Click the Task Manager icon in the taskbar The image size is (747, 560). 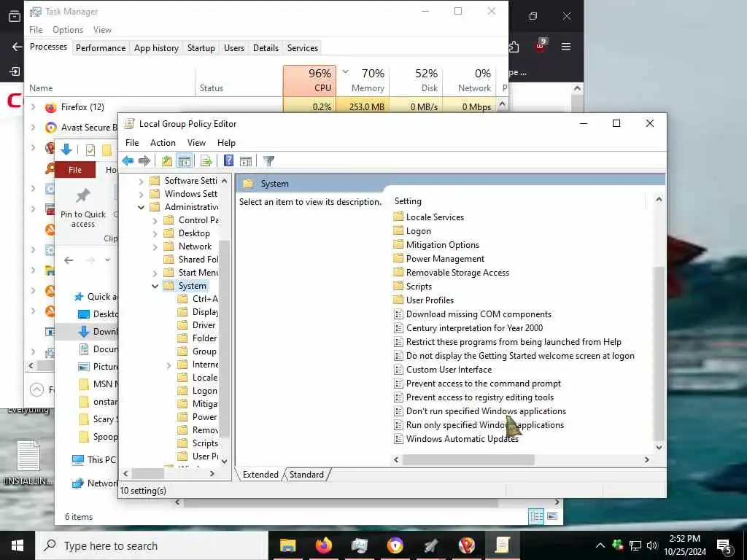359,545
